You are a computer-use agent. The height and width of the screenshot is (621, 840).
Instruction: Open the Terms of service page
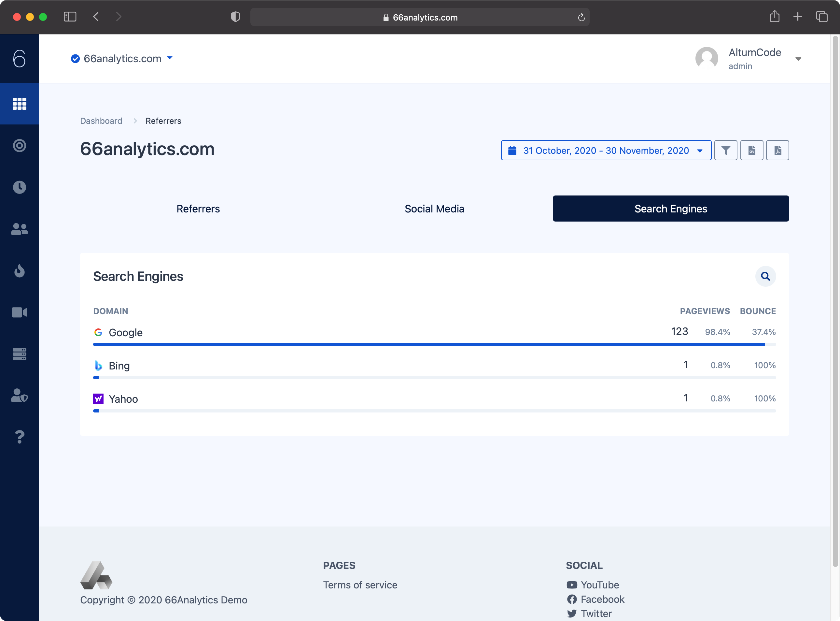(360, 585)
